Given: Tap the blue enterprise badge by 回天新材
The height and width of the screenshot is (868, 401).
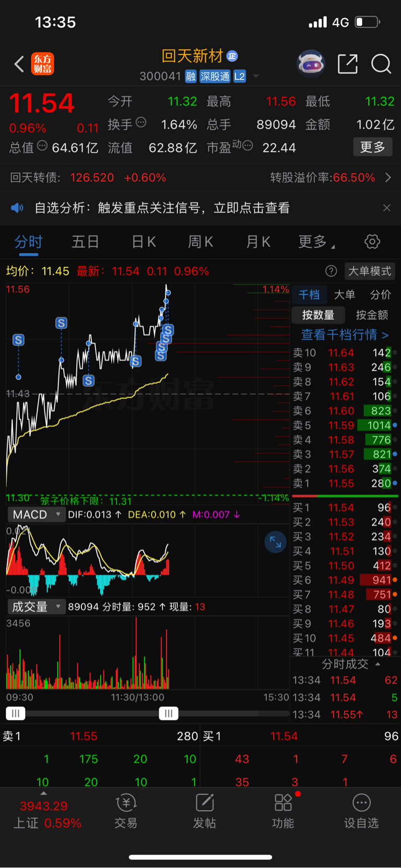Looking at the screenshot, I should tap(232, 56).
